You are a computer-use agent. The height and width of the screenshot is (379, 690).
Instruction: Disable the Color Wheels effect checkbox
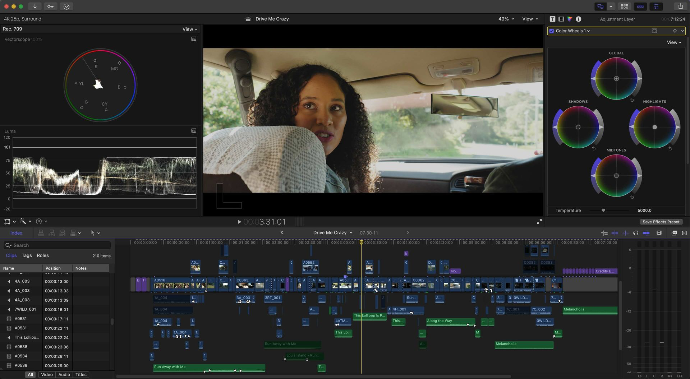[x=551, y=31]
